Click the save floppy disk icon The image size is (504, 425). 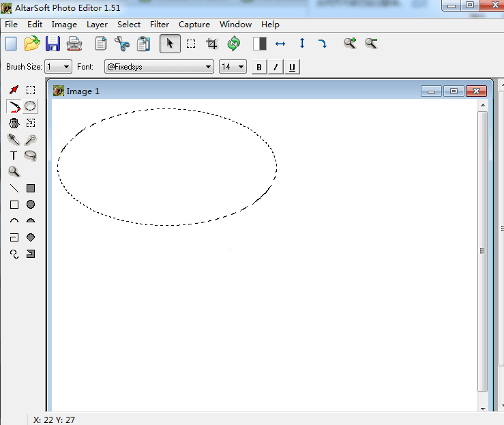(53, 44)
